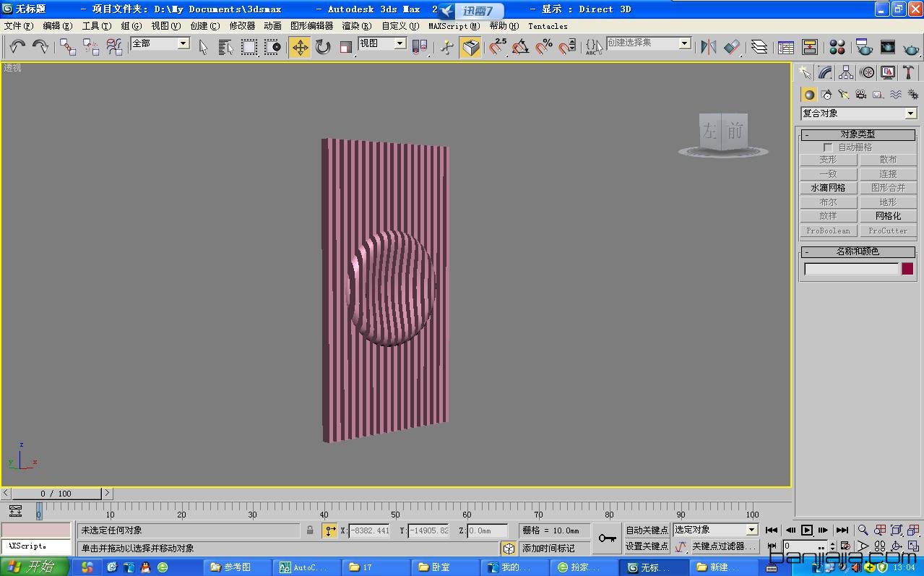Open the Rendered Frame Window icon
The width and height of the screenshot is (924, 576).
[x=888, y=47]
